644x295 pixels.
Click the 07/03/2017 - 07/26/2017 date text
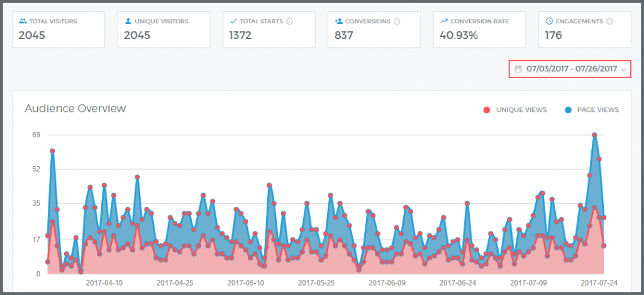(x=571, y=69)
